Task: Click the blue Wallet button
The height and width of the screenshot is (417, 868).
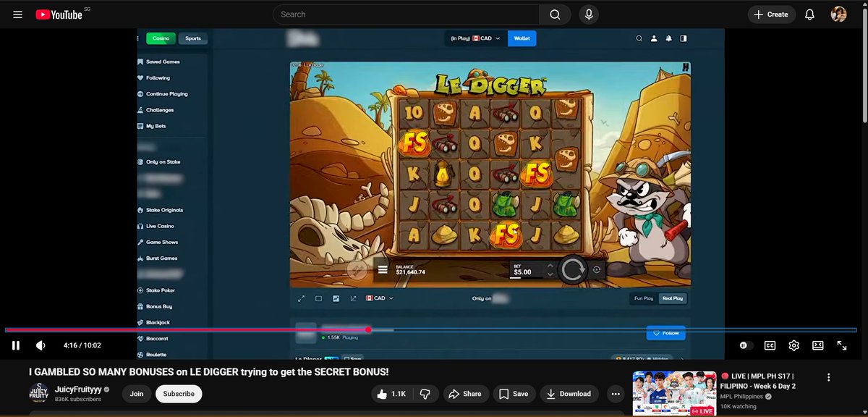Action: [522, 38]
